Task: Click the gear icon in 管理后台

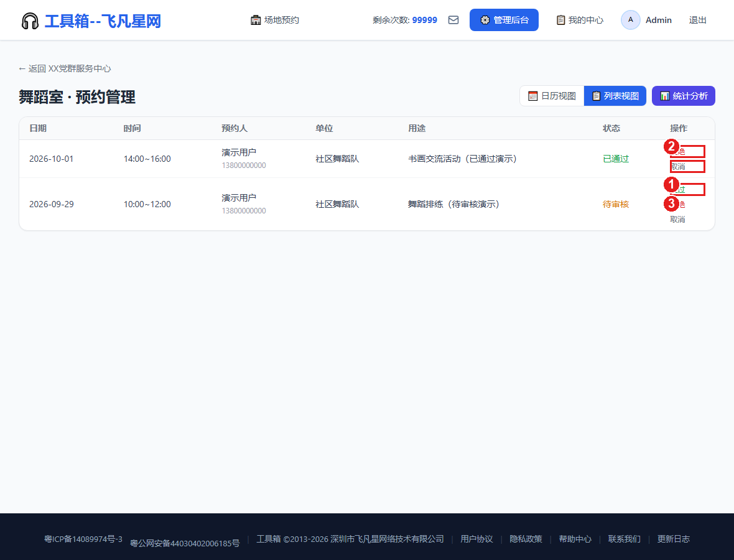Action: 485,20
